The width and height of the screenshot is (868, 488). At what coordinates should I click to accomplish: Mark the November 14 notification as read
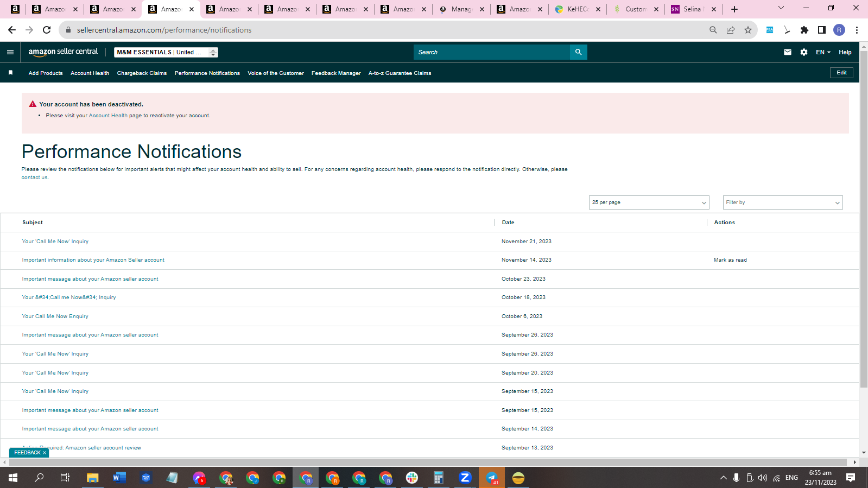tap(730, 260)
